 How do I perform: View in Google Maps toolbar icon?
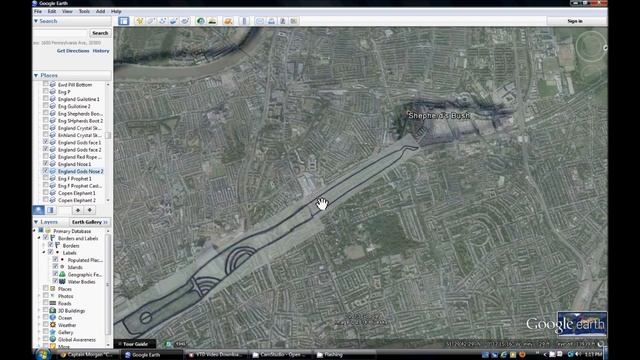pyautogui.click(x=294, y=21)
